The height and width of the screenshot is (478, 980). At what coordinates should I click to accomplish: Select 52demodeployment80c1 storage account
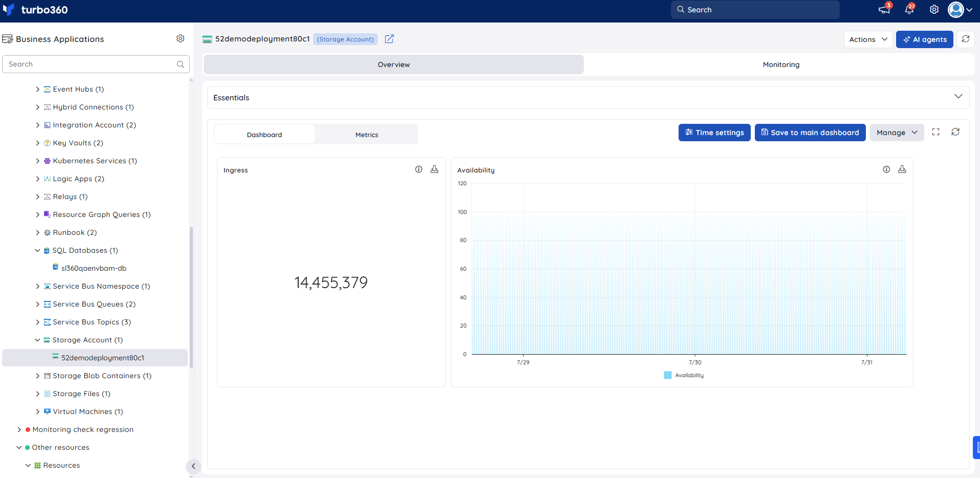point(95,358)
